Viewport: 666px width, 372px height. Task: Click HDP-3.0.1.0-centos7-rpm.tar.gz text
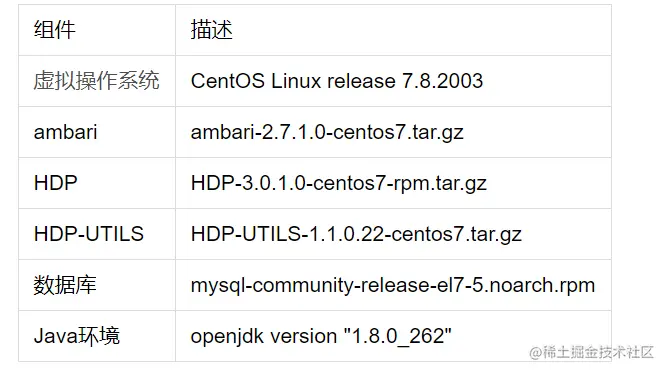[x=339, y=183]
